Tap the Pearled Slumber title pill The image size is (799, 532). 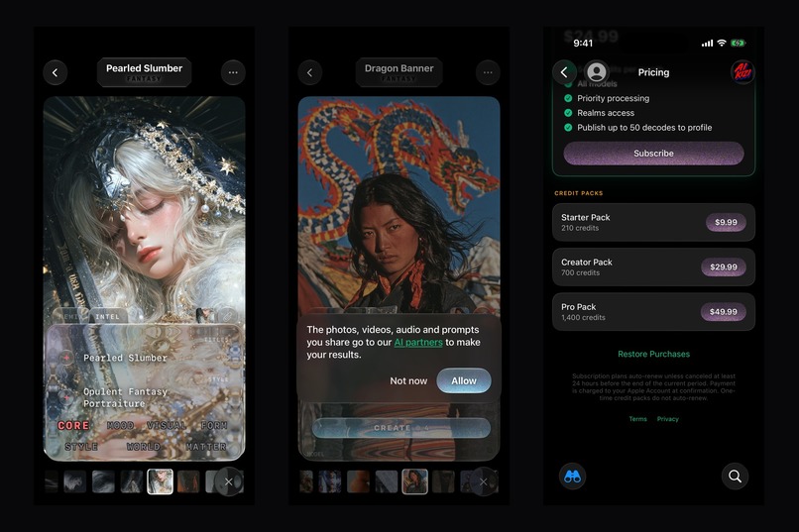pyautogui.click(x=144, y=72)
